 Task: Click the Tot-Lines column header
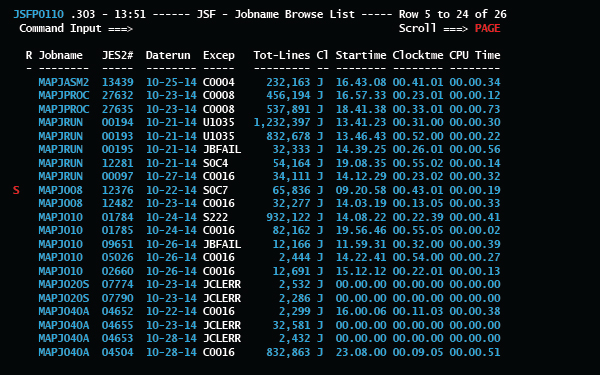point(282,55)
